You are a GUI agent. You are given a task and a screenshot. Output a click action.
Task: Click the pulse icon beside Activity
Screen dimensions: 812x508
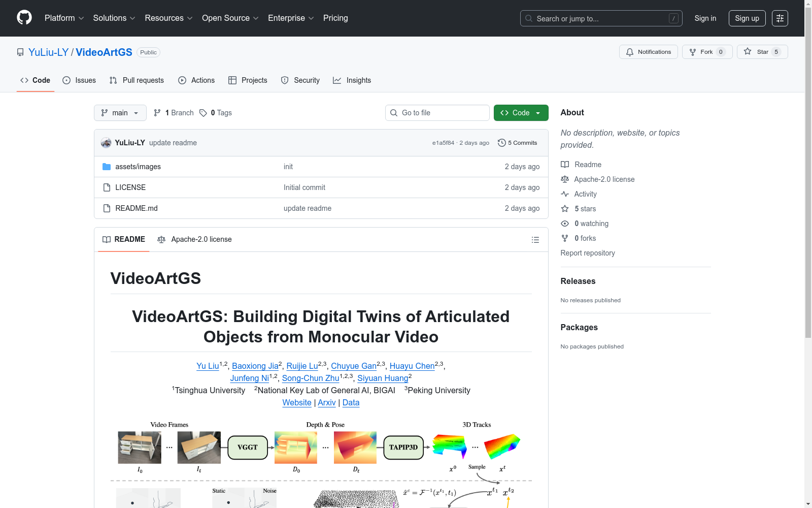[x=565, y=194]
